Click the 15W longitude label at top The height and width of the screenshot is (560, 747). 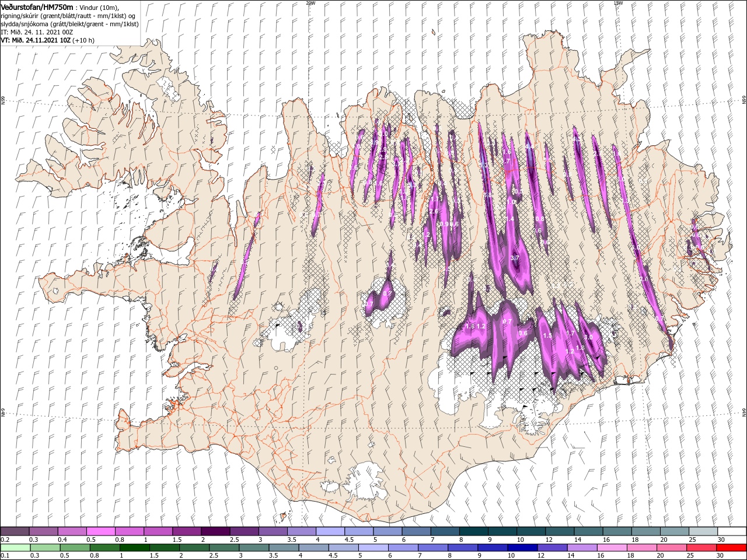click(x=619, y=3)
